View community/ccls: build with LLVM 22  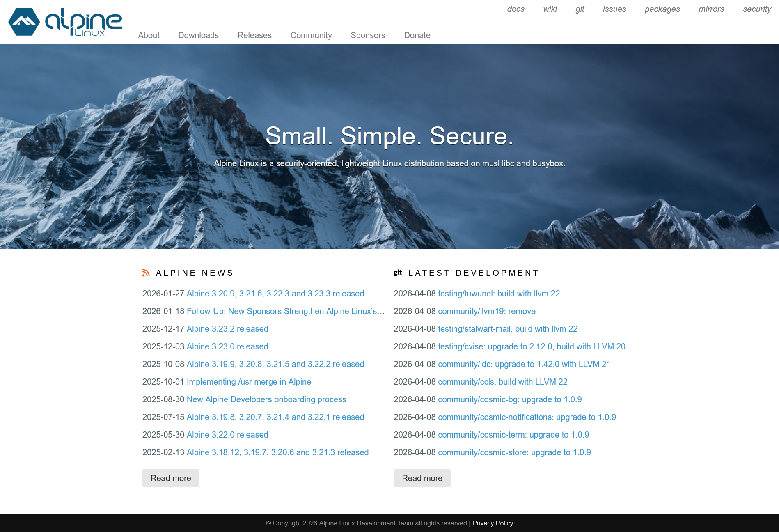[503, 382]
